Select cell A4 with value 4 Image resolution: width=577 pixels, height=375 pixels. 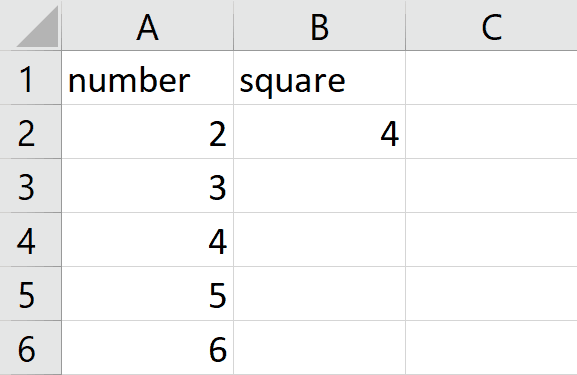coord(148,240)
